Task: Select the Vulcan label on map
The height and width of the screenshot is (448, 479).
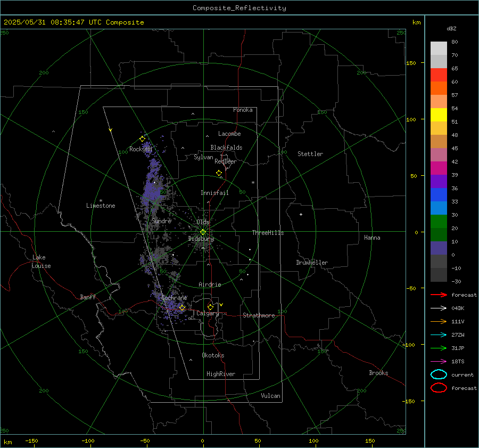Action: coord(270,396)
